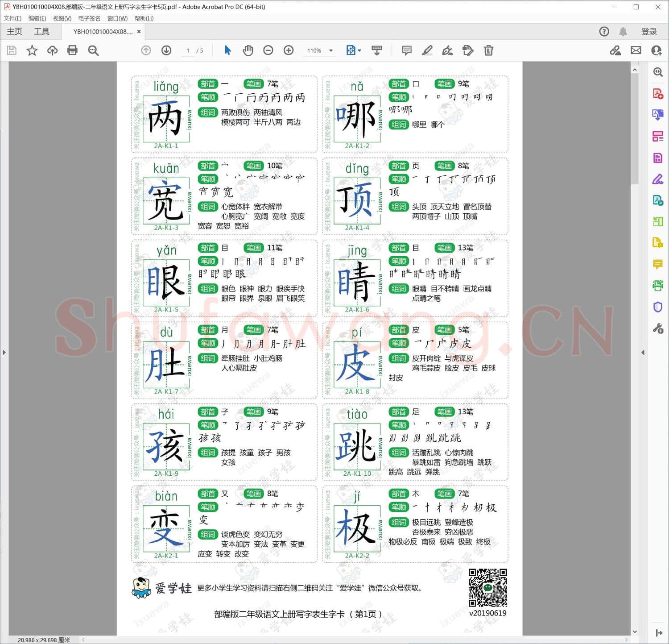Toggle read mode scrolling icon
Screen dimensions: 669x644
coord(377,50)
